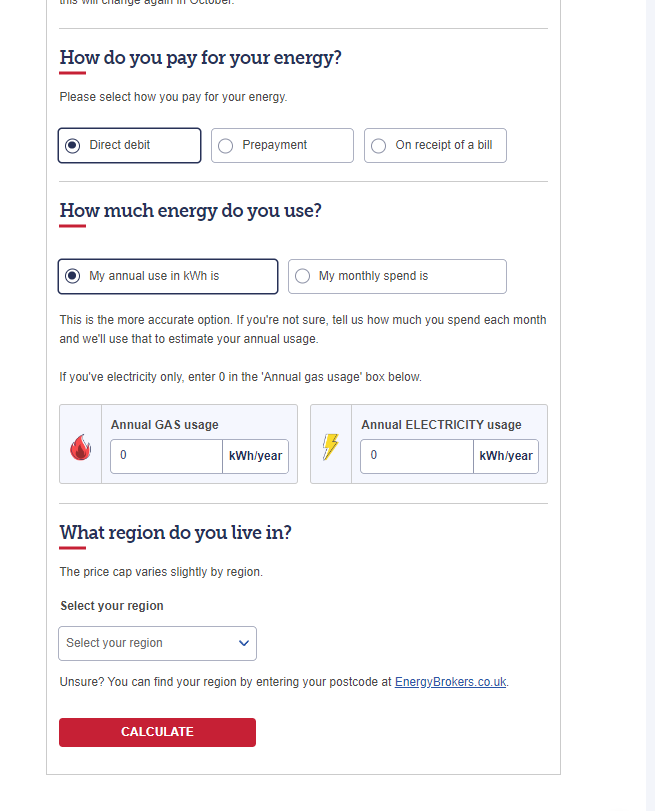Screen dimensions: 655x811
Task: Click the electricity lightning bolt icon
Action: point(331,447)
